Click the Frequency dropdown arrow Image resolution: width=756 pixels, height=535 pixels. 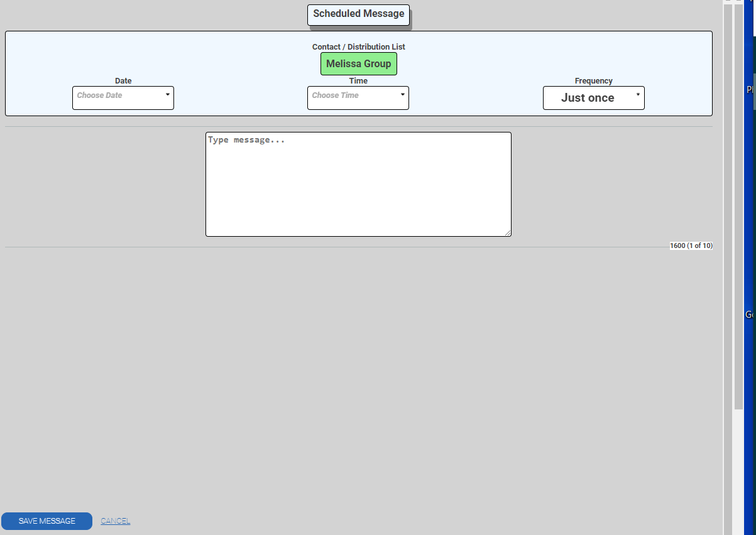pos(638,95)
